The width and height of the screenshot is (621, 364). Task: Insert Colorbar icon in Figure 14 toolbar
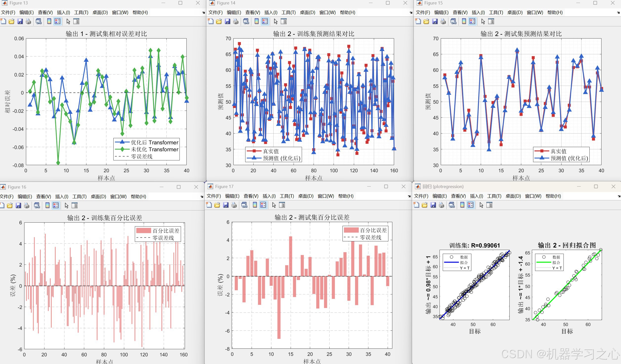257,21
